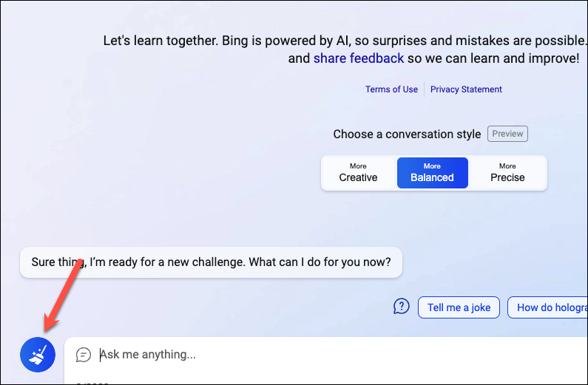This screenshot has width=588, height=385.
Task: Open the share feedback link
Action: click(x=359, y=58)
